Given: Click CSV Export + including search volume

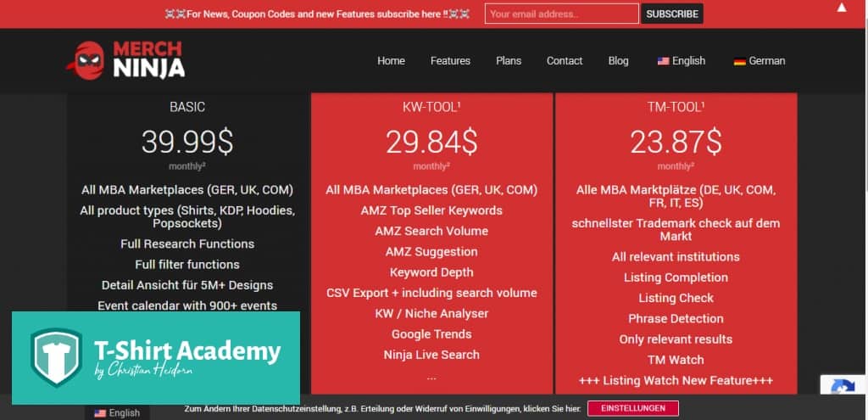Looking at the screenshot, I should point(431,293).
